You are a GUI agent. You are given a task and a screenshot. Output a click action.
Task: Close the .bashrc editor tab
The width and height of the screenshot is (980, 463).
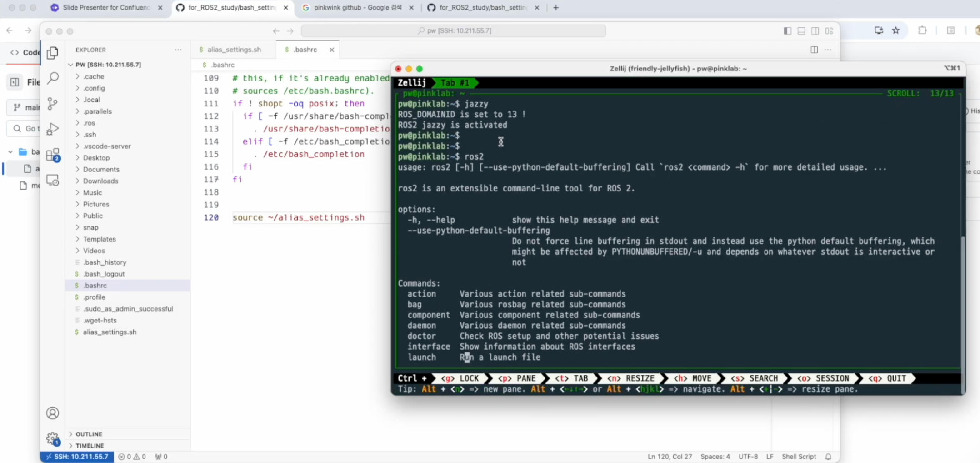coord(332,50)
